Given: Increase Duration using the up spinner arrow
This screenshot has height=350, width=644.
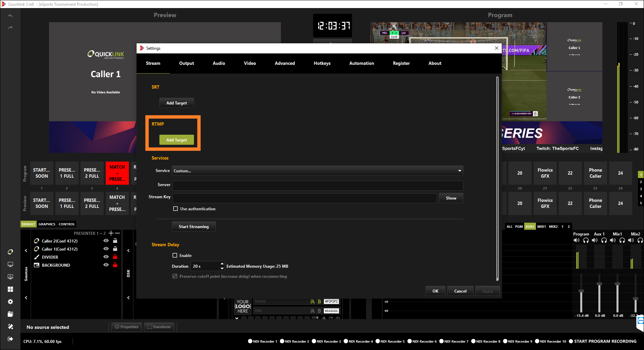Looking at the screenshot, I should [x=222, y=264].
